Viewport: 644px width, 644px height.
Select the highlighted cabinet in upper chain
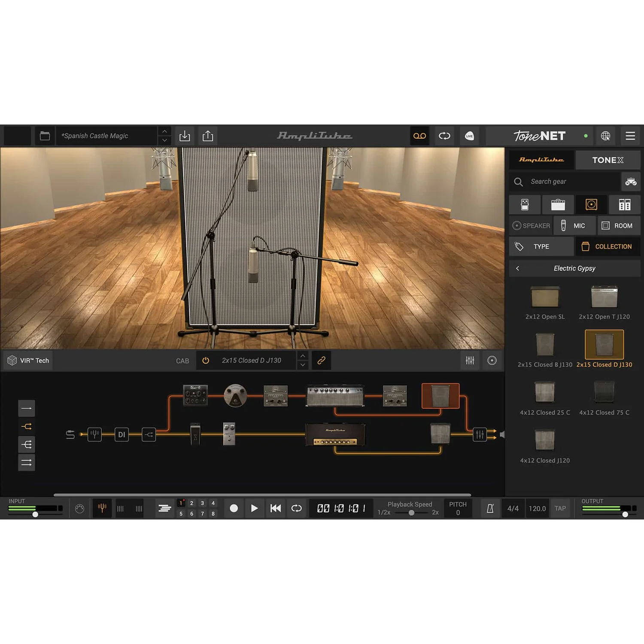pyautogui.click(x=440, y=395)
